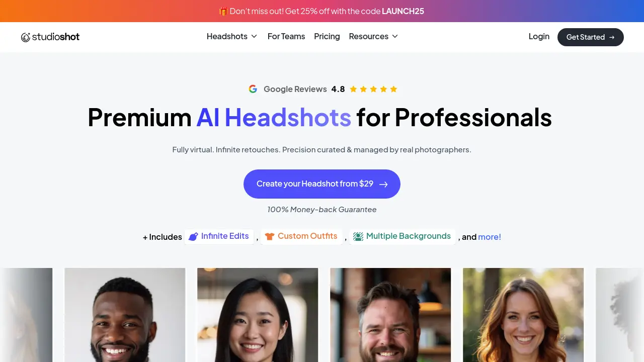
Task: Select the bearded man smiling headshot
Action: 390,315
